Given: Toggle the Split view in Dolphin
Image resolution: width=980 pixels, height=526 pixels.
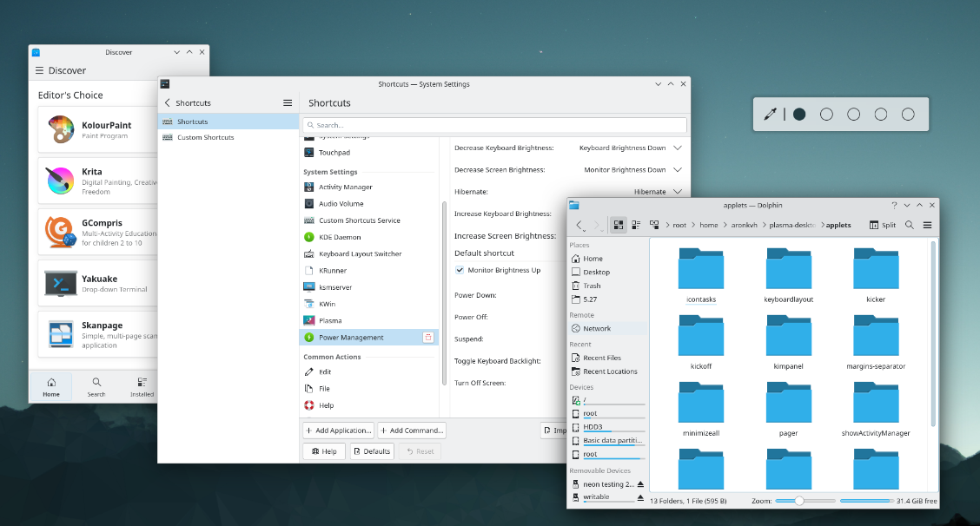Looking at the screenshot, I should (x=883, y=225).
